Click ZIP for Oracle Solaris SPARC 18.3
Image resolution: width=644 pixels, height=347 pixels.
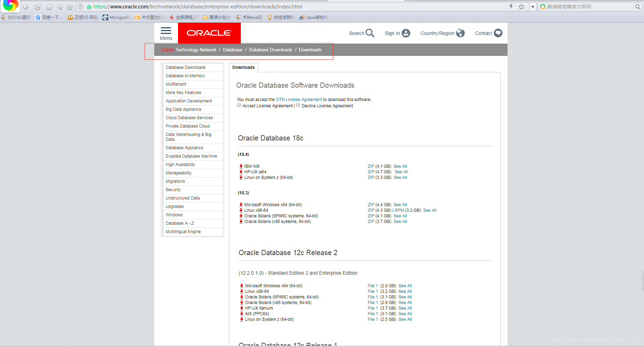371,216
